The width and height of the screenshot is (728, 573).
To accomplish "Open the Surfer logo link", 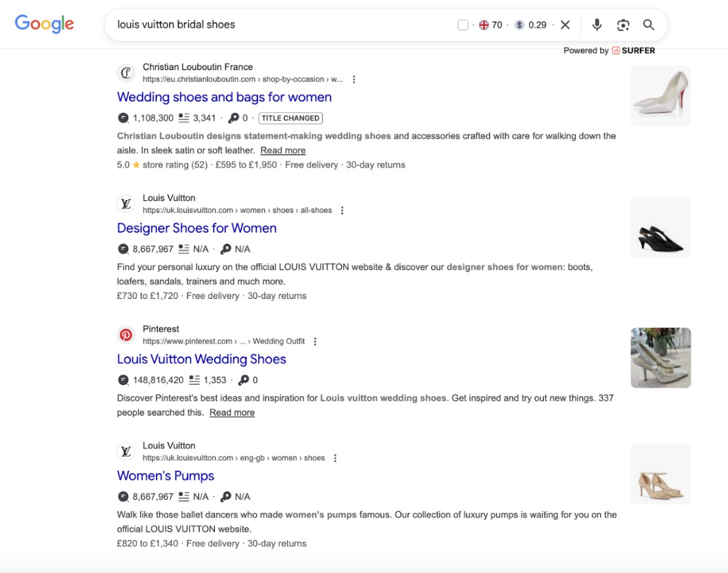I will tap(634, 51).
